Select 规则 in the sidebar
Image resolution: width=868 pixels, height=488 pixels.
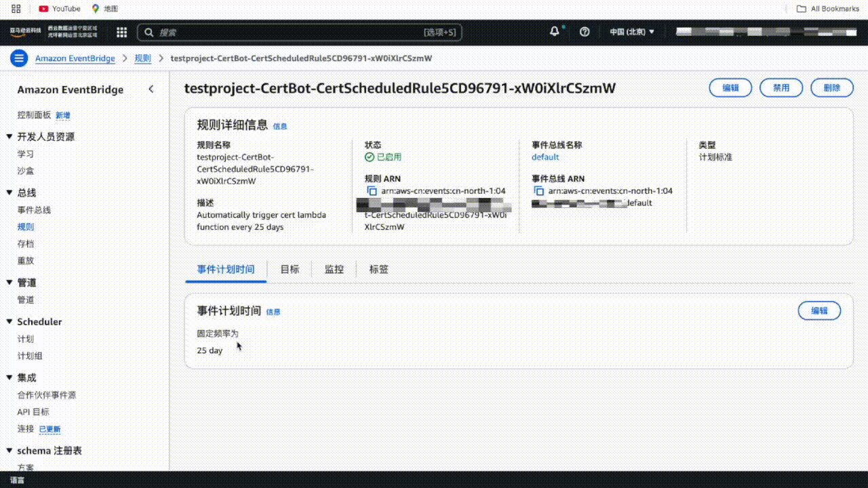coord(25,227)
